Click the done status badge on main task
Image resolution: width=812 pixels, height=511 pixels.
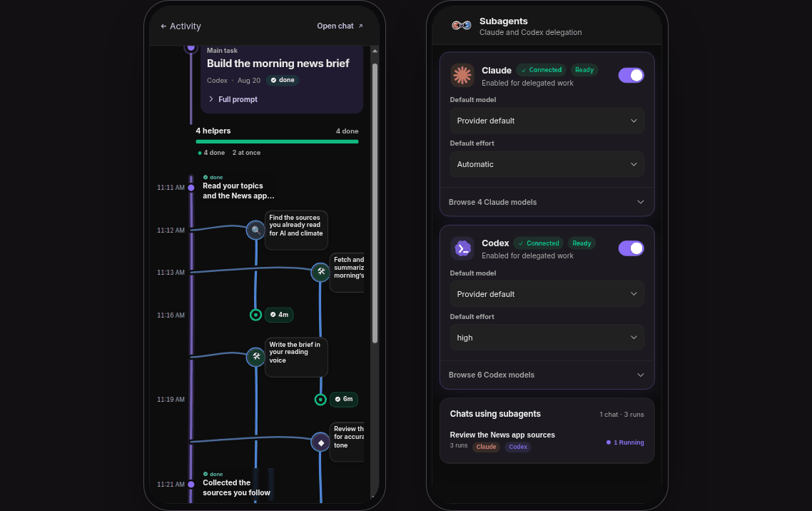[283, 80]
